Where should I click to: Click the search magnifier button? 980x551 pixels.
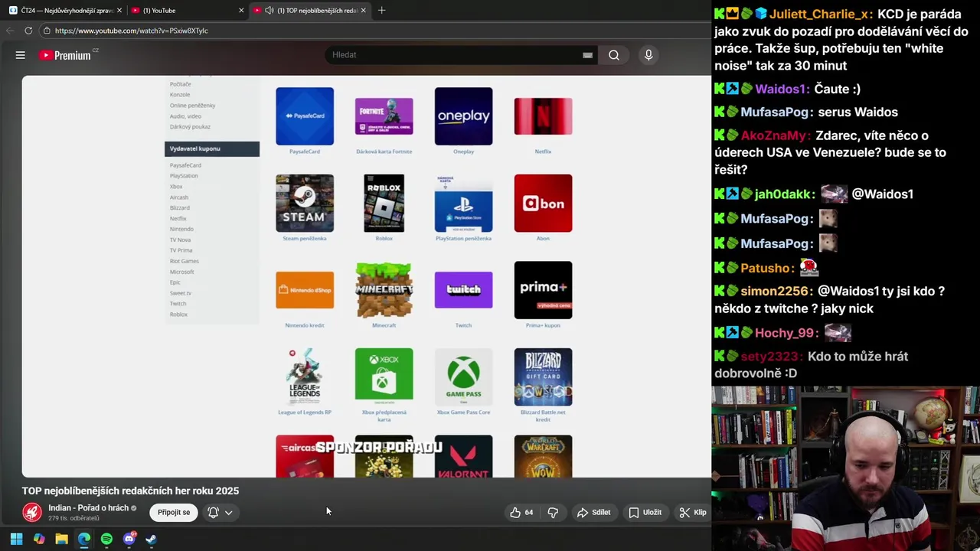tap(614, 55)
